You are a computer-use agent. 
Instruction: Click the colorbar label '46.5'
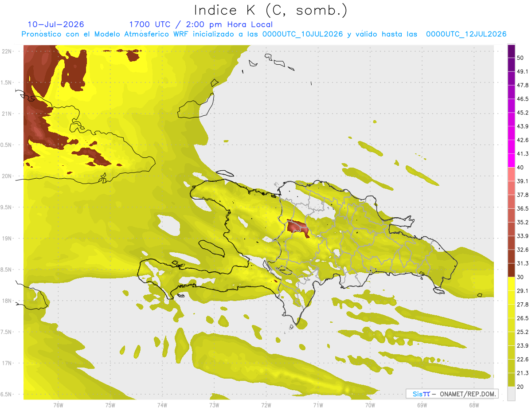tap(523, 99)
